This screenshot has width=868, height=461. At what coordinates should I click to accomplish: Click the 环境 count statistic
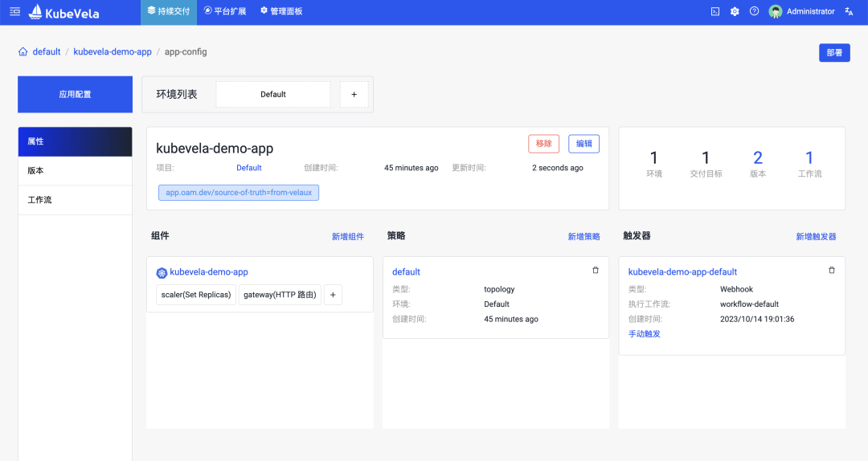point(654,165)
